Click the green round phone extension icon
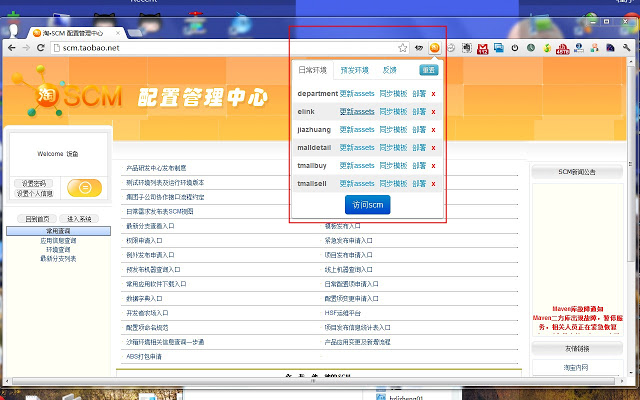The image size is (640, 400). 531,48
